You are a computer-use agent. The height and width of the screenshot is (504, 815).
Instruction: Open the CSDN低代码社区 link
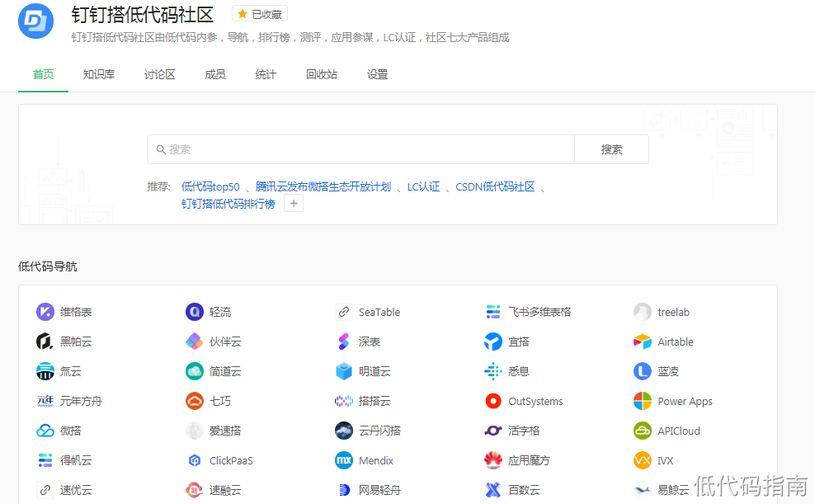coord(495,186)
